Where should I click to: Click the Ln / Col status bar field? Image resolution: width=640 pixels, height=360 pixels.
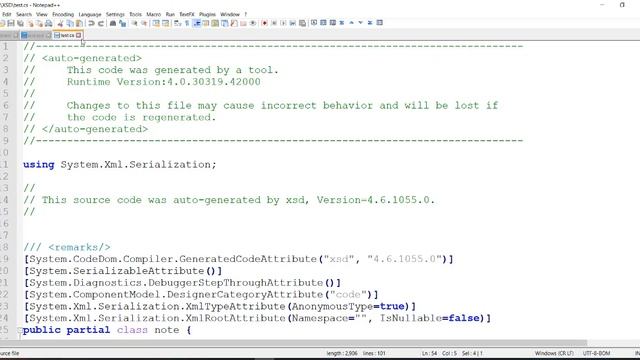tap(452, 353)
